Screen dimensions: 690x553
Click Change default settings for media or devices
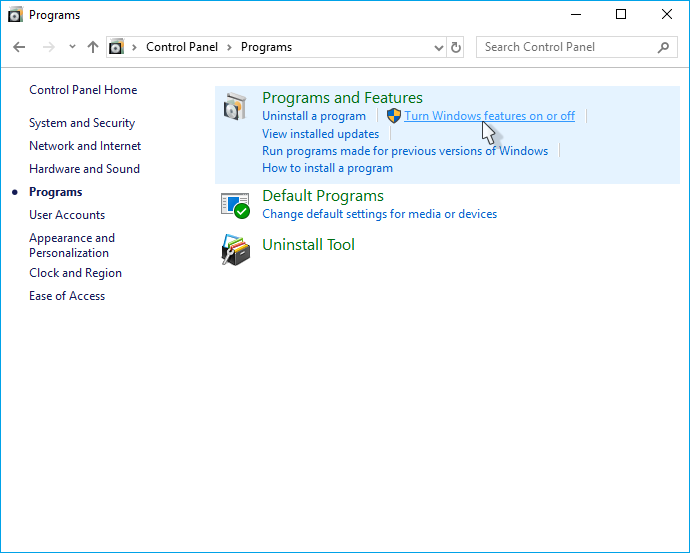tap(379, 214)
